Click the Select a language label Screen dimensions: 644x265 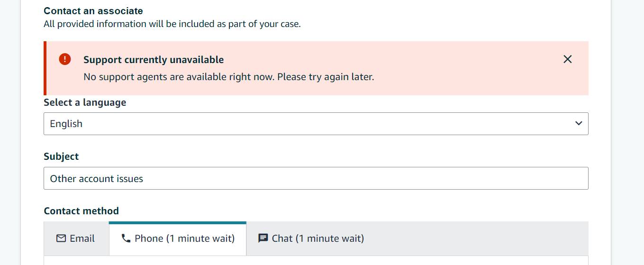pyautogui.click(x=85, y=102)
